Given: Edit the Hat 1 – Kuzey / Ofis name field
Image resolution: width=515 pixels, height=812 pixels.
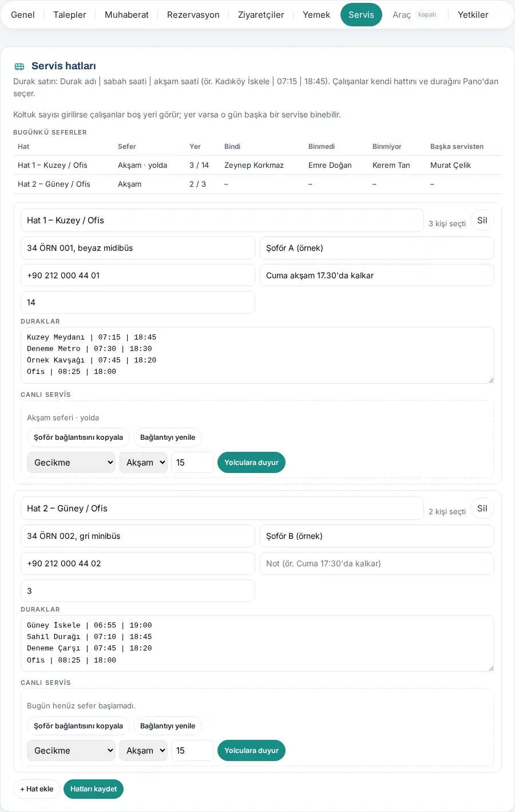Looking at the screenshot, I should (x=222, y=220).
